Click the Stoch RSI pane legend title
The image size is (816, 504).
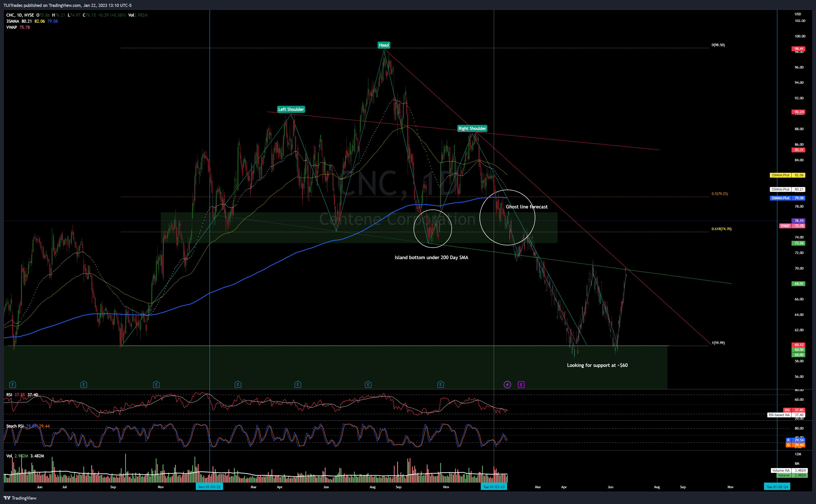15,426
